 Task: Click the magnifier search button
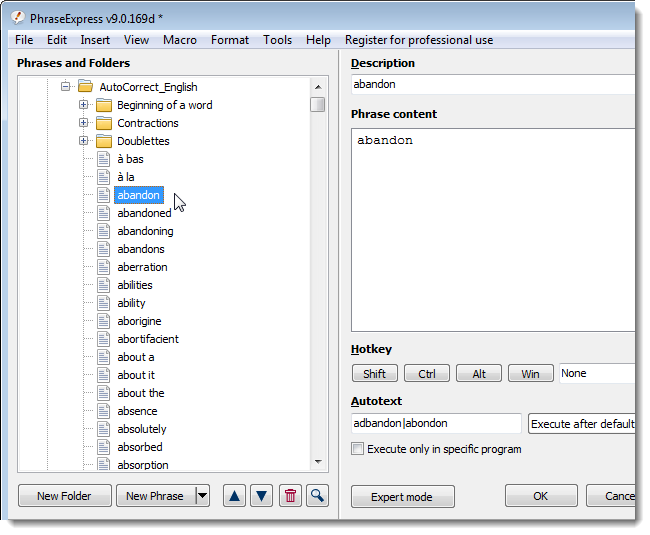pyautogui.click(x=318, y=496)
